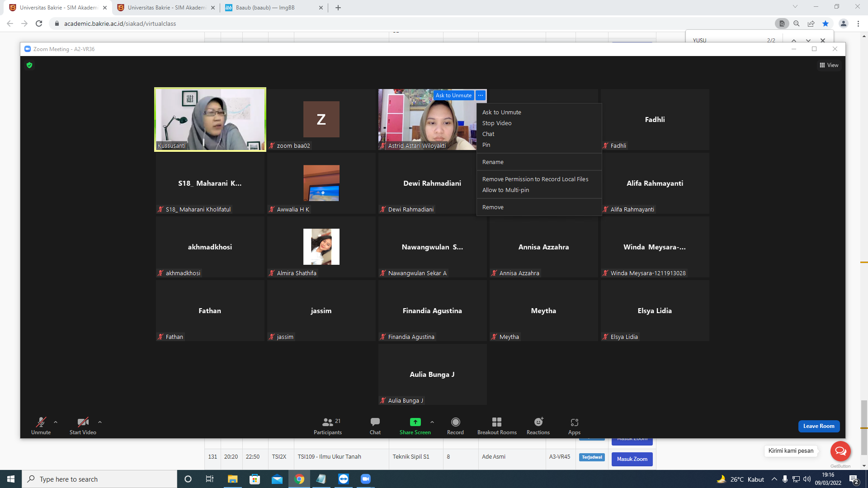
Task: Select Ask to Unmute in context menu
Action: pos(539,112)
